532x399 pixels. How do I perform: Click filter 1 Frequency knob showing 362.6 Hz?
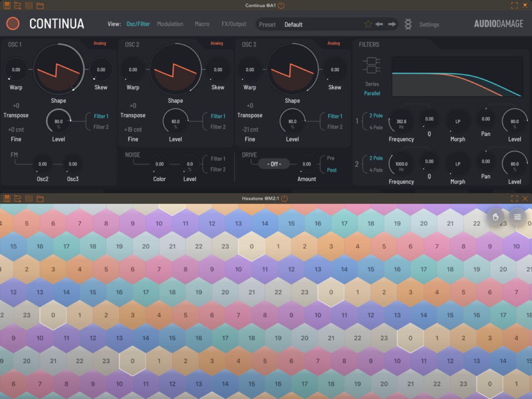pyautogui.click(x=401, y=121)
